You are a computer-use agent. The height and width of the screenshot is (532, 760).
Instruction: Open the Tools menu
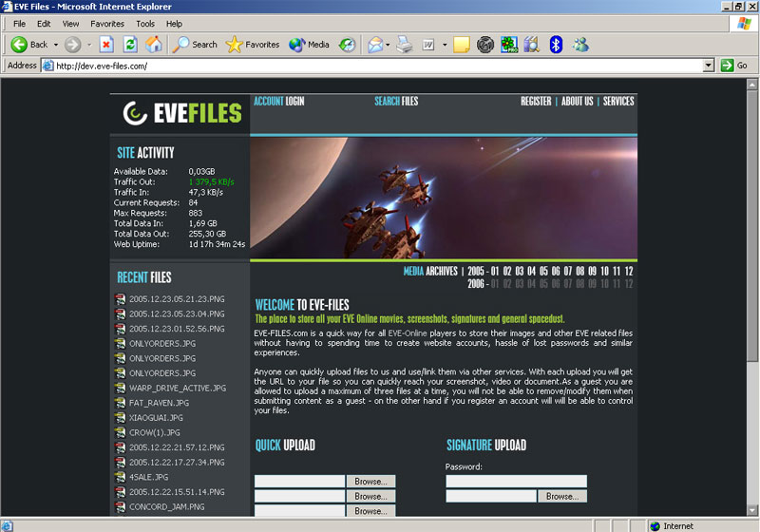click(145, 24)
